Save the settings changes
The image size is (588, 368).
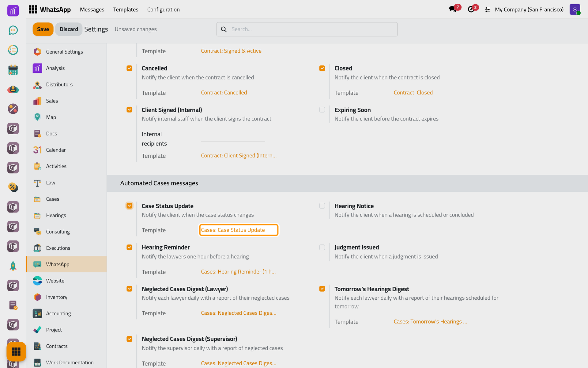click(43, 29)
